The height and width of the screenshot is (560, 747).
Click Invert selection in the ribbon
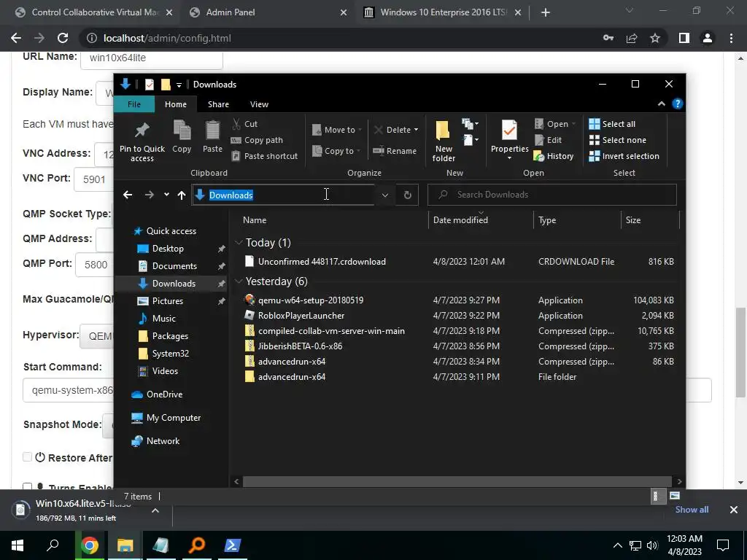[x=624, y=156]
